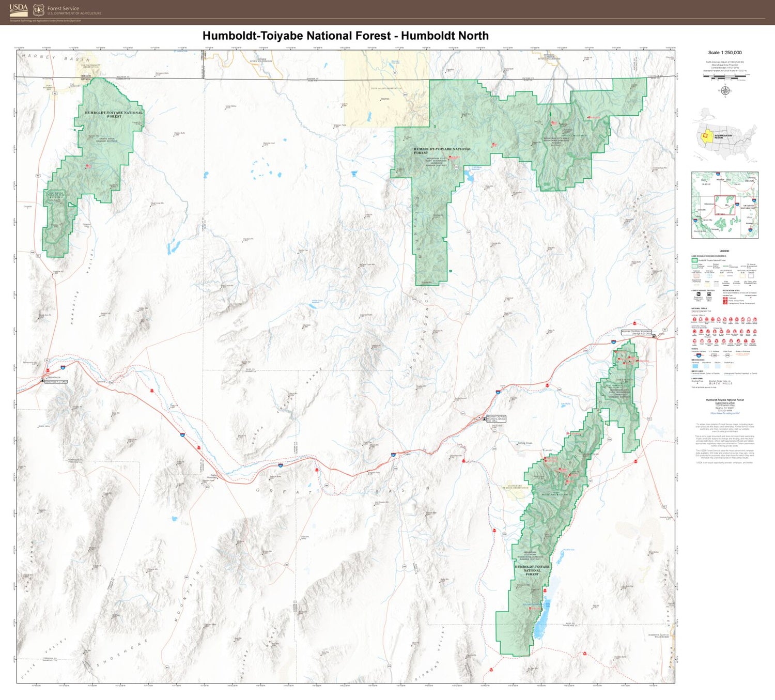Click the State Route symbol in the legend

pyautogui.click(x=727, y=355)
